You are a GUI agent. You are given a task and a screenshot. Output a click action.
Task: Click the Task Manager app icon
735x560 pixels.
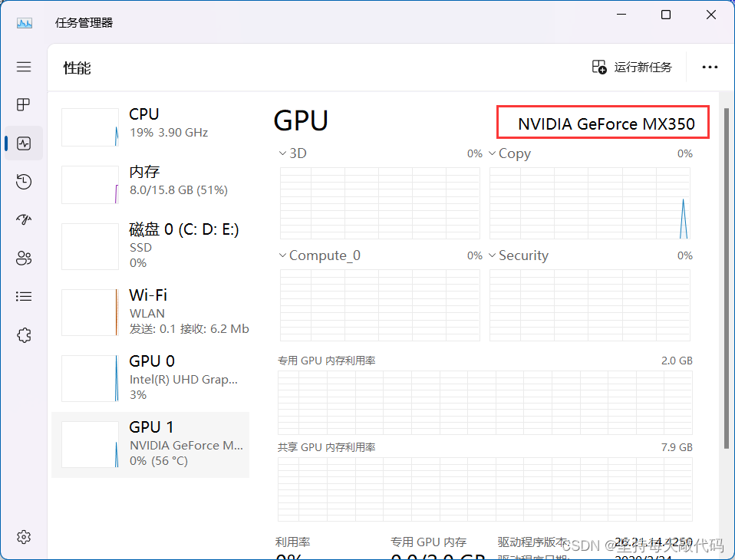click(x=25, y=22)
